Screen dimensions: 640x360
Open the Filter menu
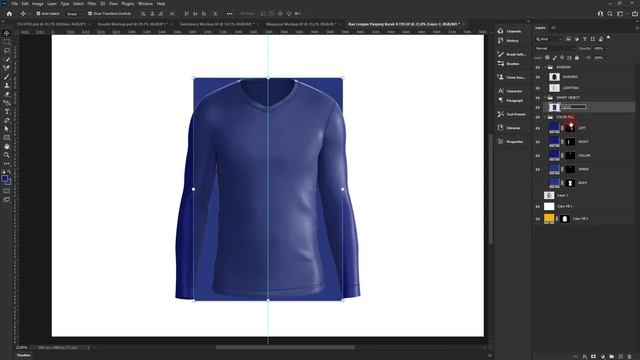coord(91,4)
